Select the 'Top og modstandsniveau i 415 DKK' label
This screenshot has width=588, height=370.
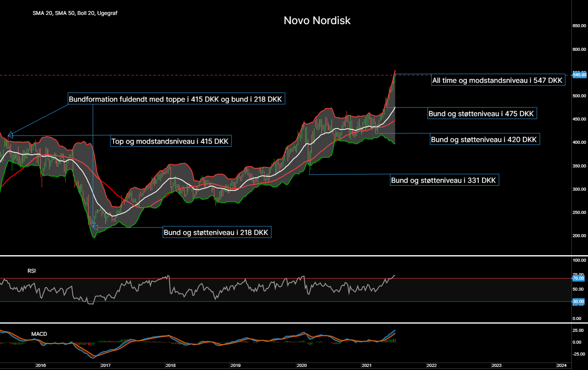point(171,141)
